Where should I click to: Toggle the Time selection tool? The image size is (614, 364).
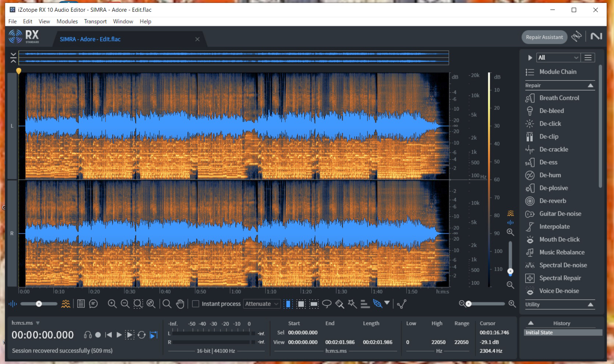[x=288, y=304]
